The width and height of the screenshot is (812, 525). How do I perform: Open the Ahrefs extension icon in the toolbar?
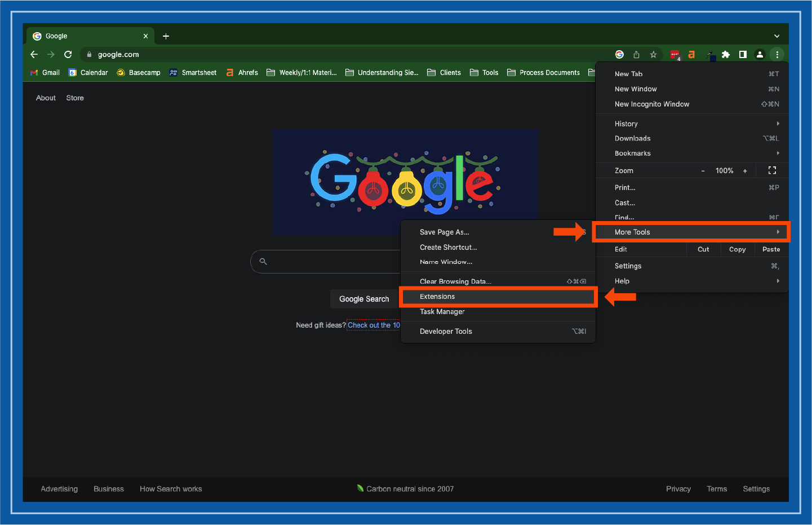[x=691, y=55]
